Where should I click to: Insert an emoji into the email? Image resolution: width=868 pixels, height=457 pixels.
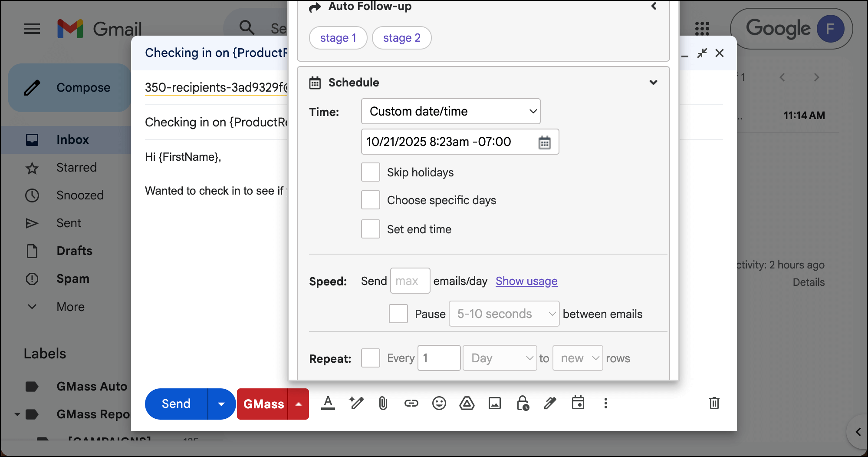point(439,404)
